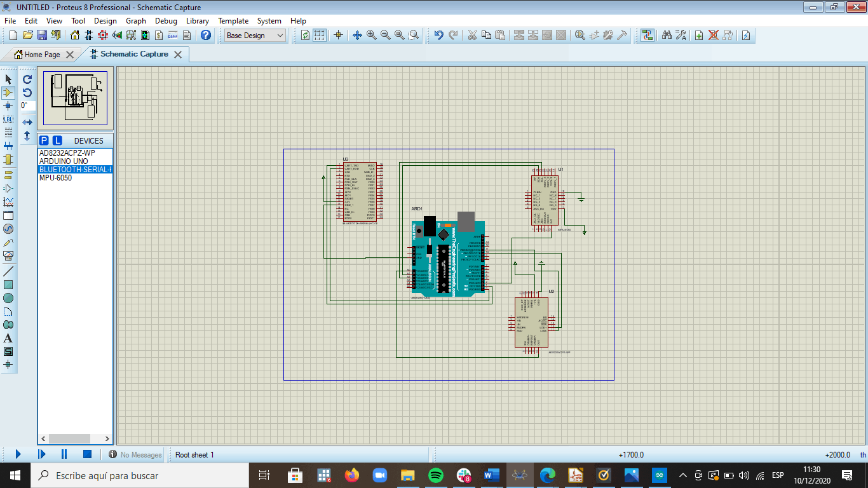Pick the Probe Mode tool

[x=8, y=242]
